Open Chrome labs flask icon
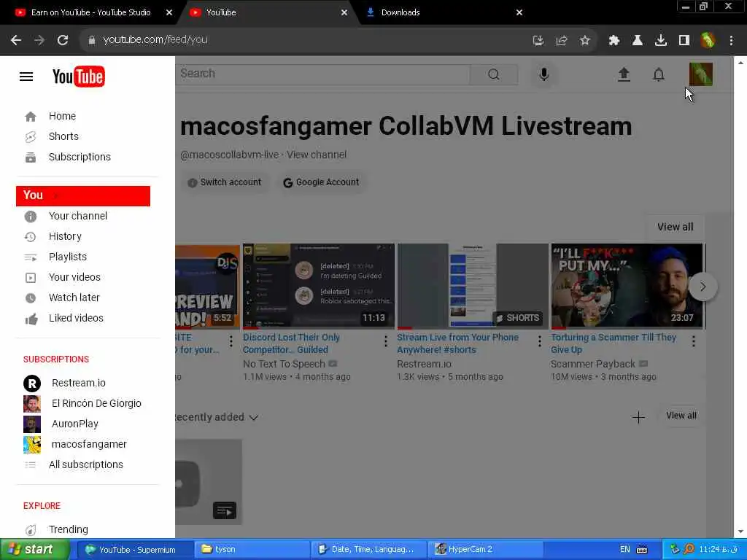747x560 pixels. 637,41
